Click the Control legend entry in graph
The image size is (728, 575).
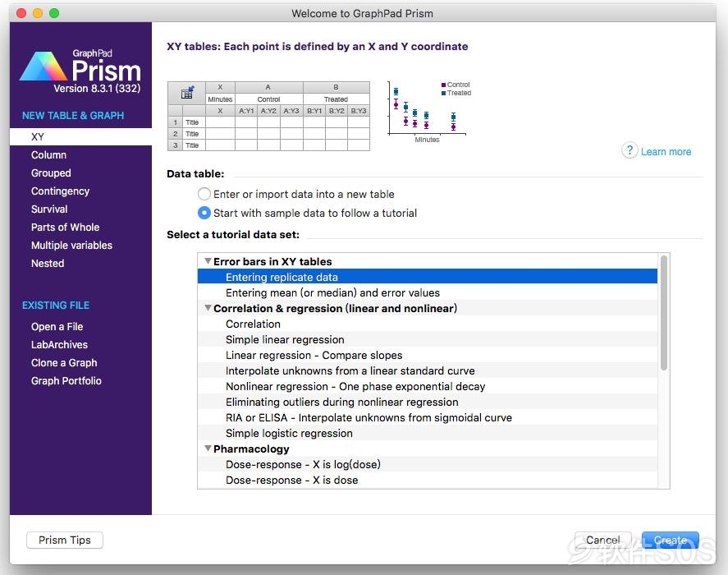click(456, 85)
